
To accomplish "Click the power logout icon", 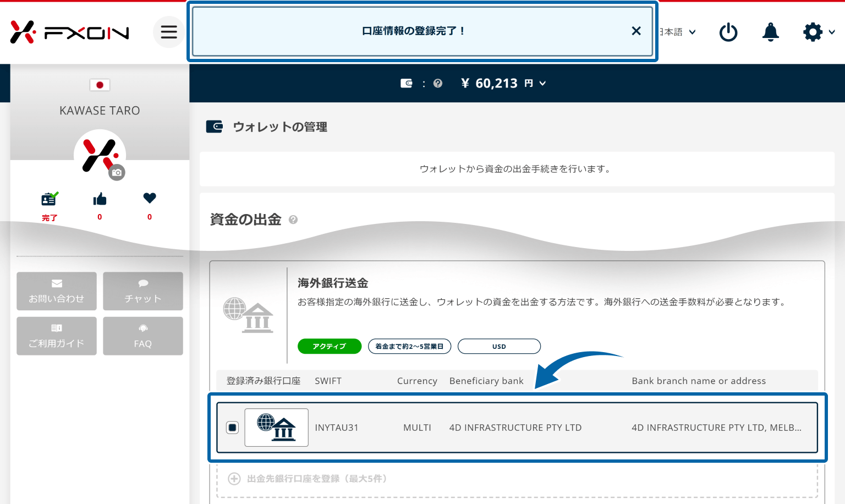I will (x=728, y=32).
